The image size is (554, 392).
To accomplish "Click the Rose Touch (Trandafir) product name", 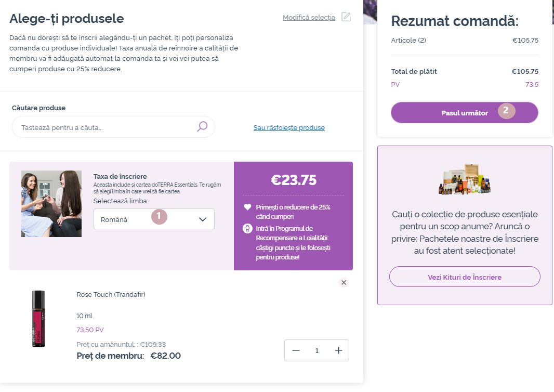I will click(111, 294).
